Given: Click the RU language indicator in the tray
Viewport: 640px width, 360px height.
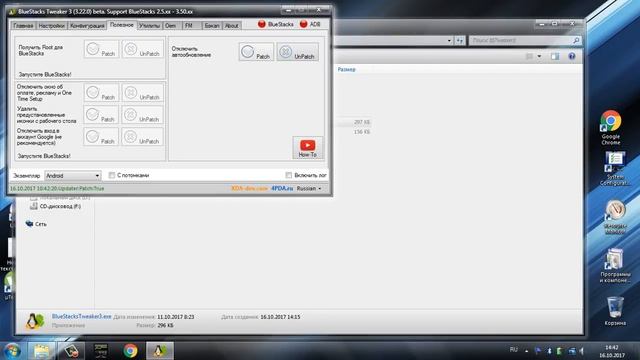Looking at the screenshot, I should [x=514, y=350].
